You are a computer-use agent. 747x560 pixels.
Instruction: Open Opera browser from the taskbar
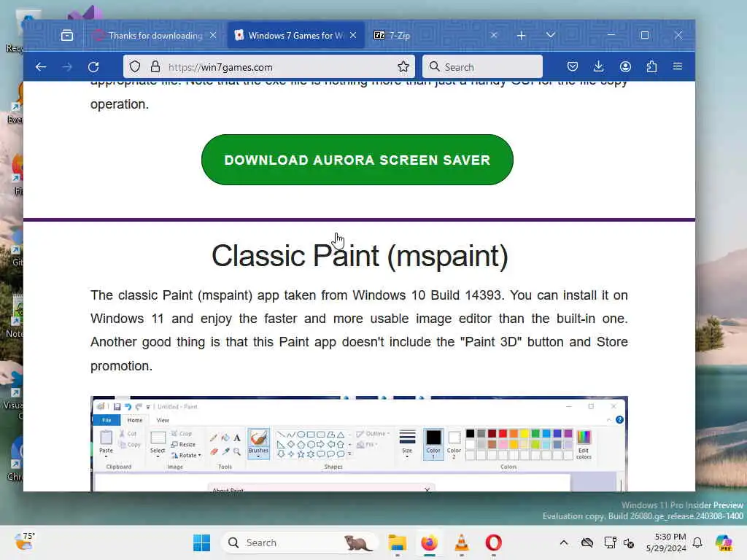coord(494,542)
